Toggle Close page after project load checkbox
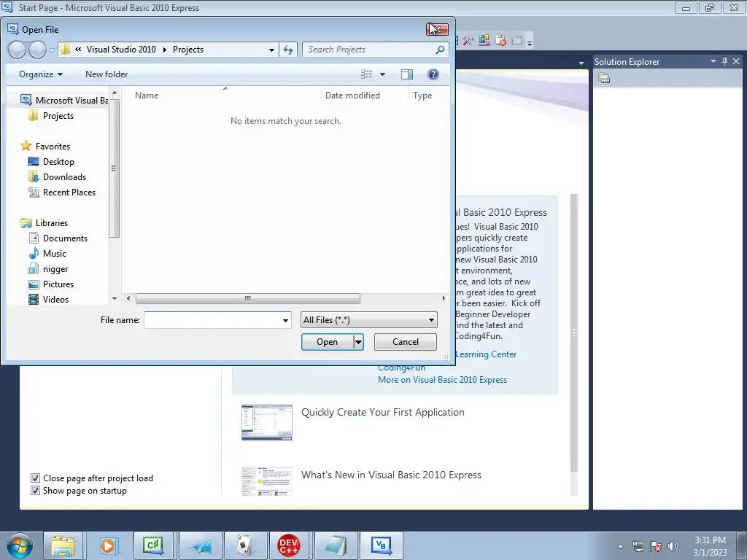Image resolution: width=747 pixels, height=560 pixels. point(35,478)
